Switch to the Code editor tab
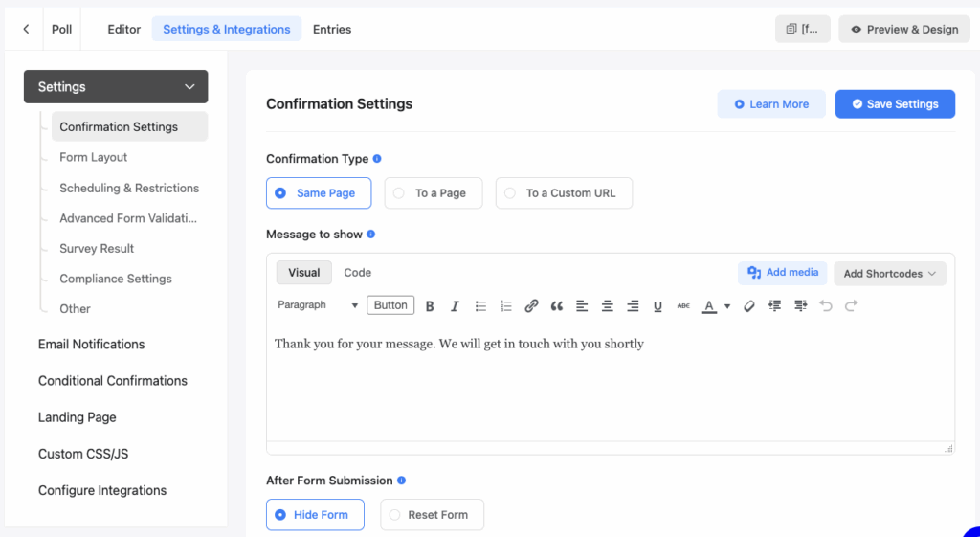 357,273
